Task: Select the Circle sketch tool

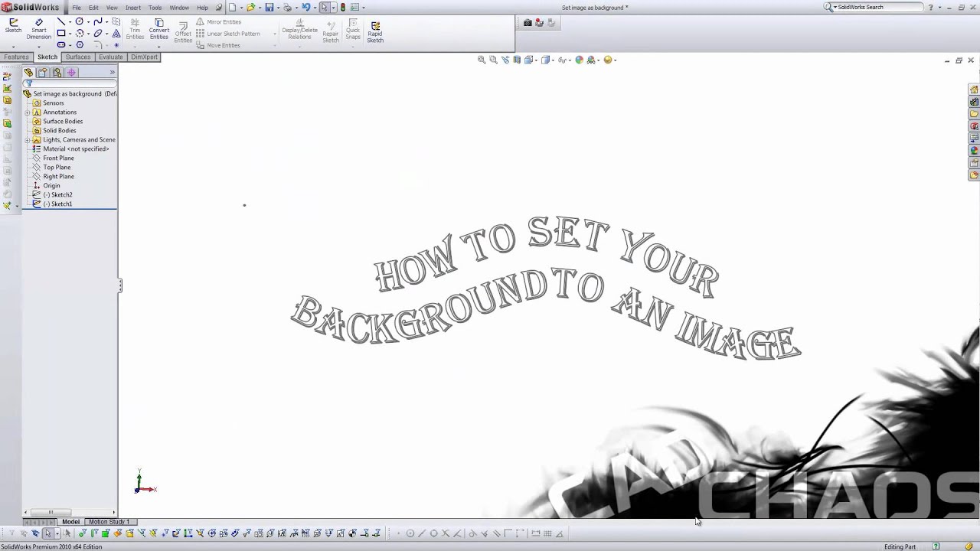Action: [80, 21]
